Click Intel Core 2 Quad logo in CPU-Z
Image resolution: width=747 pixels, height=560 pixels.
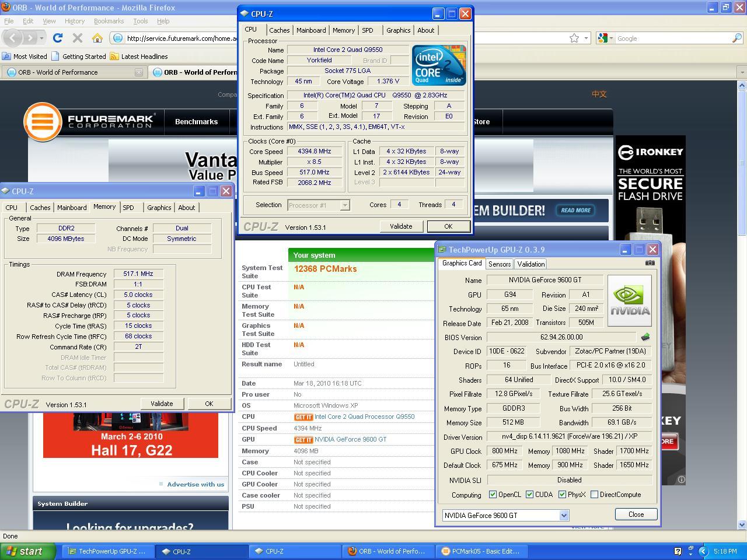[439, 65]
